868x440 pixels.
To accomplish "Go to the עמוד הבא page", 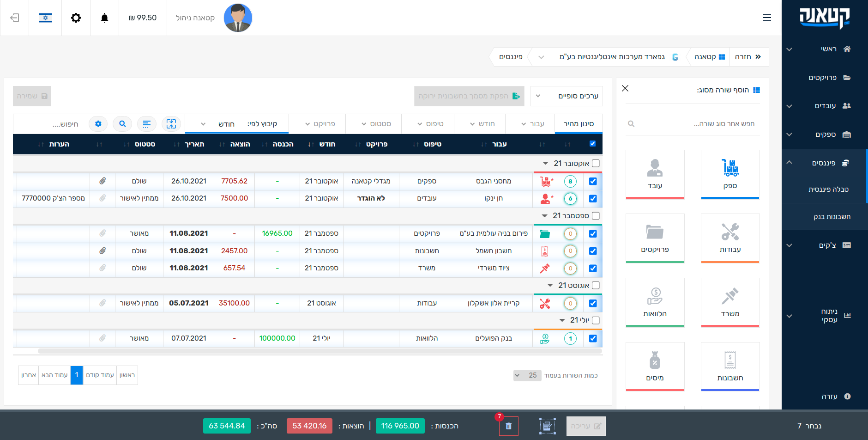I will [x=54, y=375].
